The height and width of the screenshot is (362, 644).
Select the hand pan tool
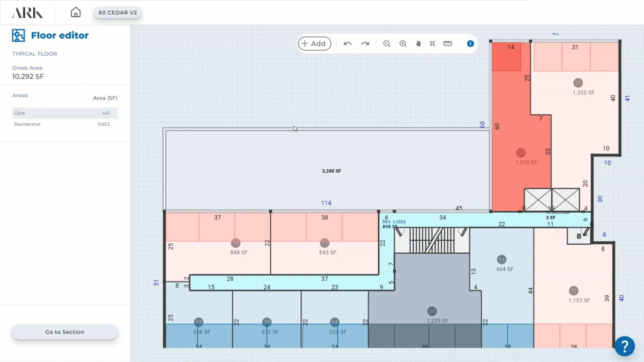pyautogui.click(x=418, y=44)
